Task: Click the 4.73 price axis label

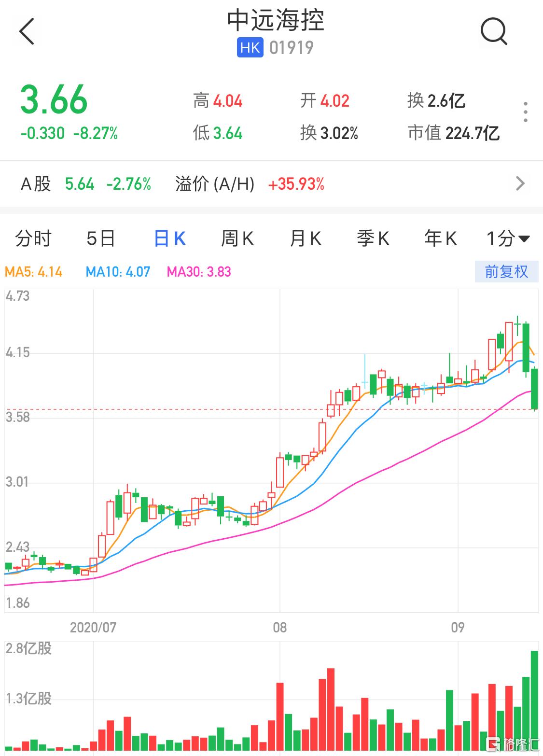Action: [17, 296]
